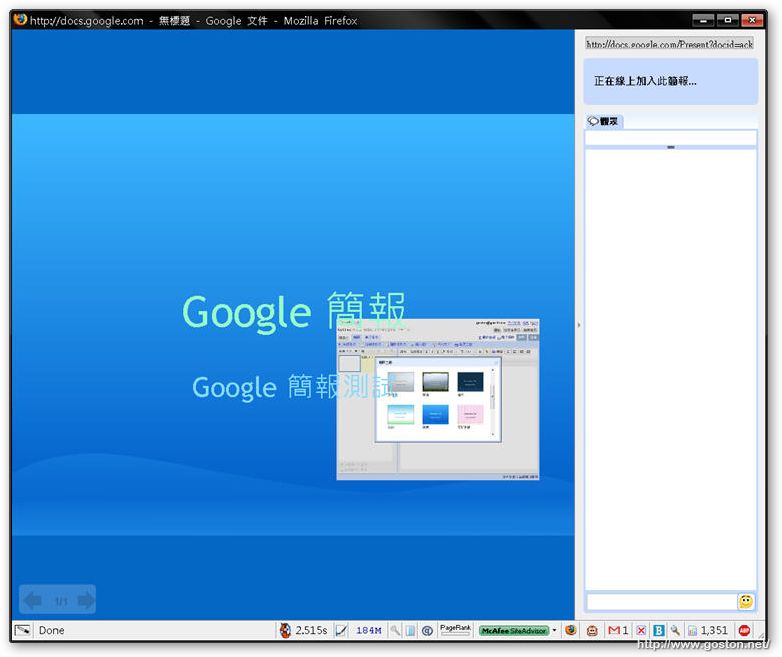
Task: Click the magnifier icon beside 184M
Action: [395, 631]
